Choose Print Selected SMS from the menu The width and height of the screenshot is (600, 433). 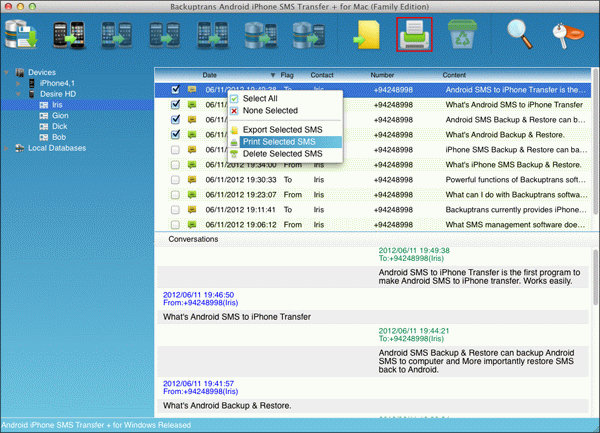(x=285, y=142)
